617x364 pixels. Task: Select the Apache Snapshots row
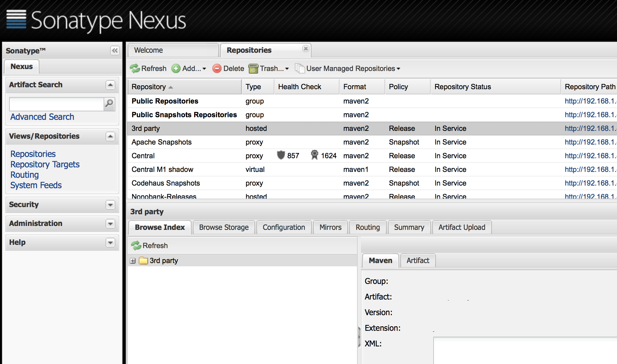pos(372,142)
